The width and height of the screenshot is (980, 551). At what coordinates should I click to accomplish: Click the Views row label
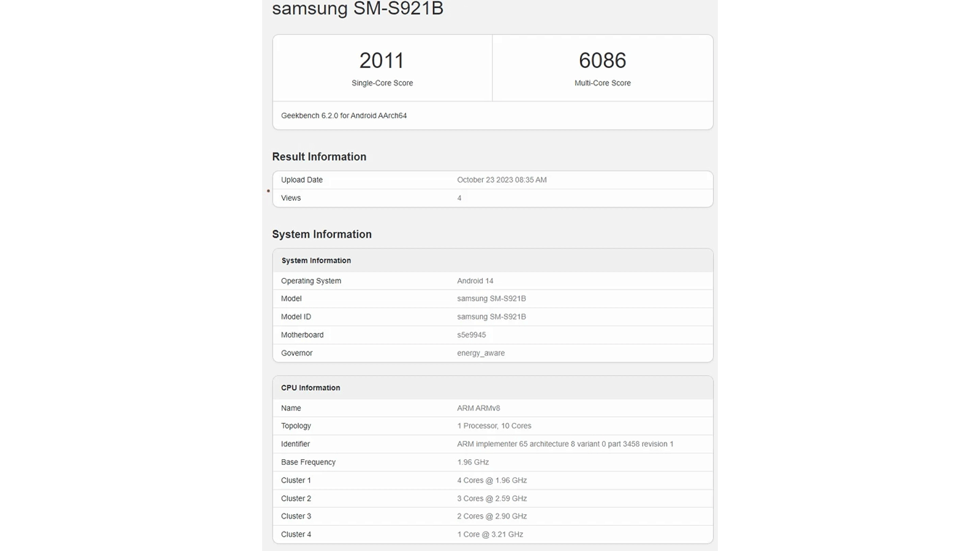pos(291,198)
